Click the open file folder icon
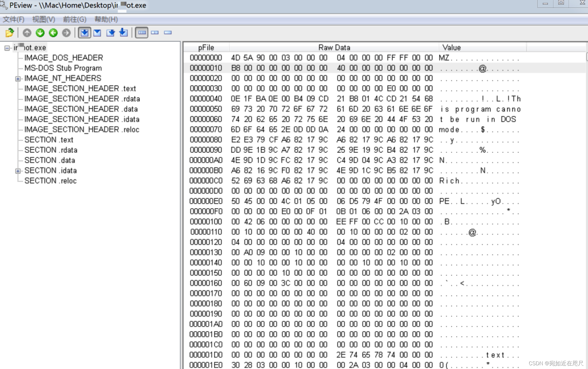Image resolution: width=588 pixels, height=369 pixels. (9, 33)
